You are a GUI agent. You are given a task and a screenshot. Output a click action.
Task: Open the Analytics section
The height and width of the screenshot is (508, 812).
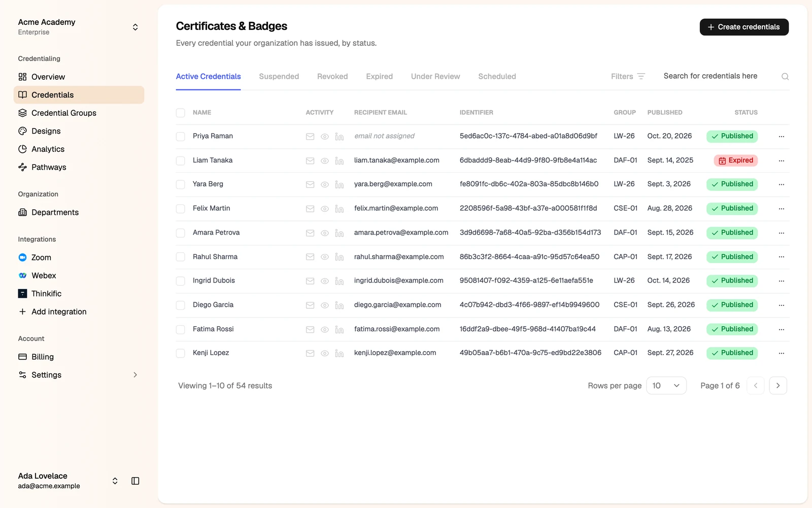[x=79, y=149]
